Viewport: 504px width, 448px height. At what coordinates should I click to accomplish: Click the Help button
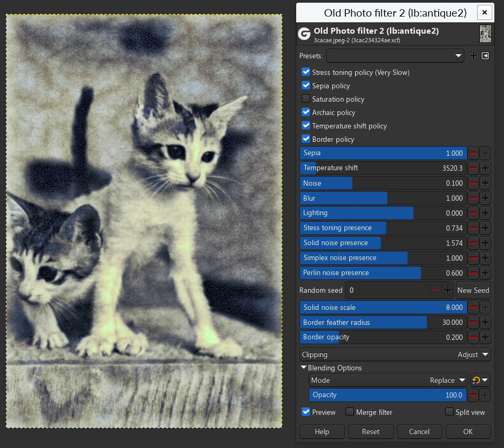[x=322, y=431]
